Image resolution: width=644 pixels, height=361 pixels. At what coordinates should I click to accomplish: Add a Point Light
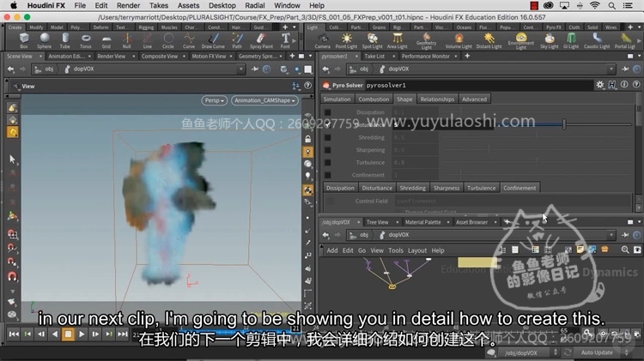pyautogui.click(x=347, y=41)
